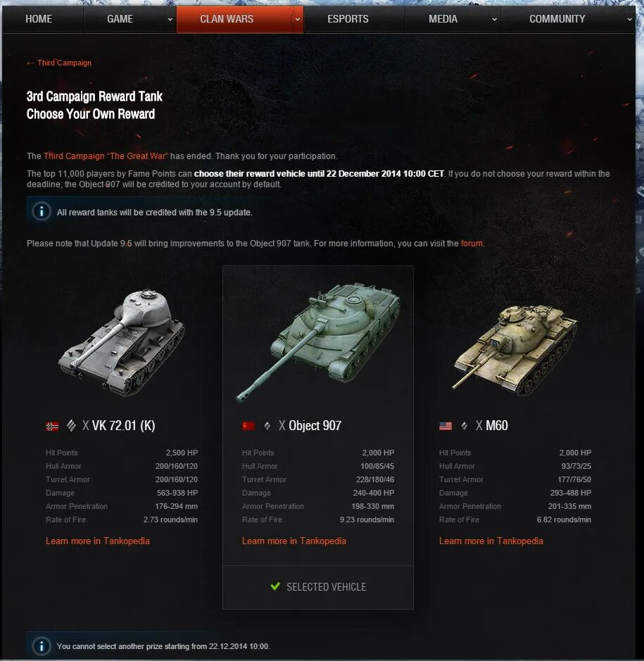This screenshot has height=661, width=644.
Task: Click the info icon beside the prize deadline notice
Action: (42, 646)
